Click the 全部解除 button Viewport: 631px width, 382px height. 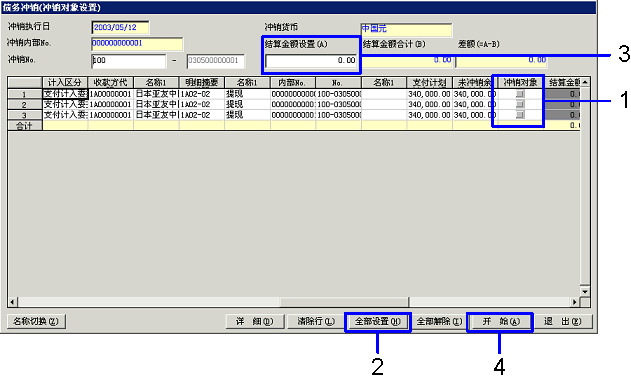[439, 322]
